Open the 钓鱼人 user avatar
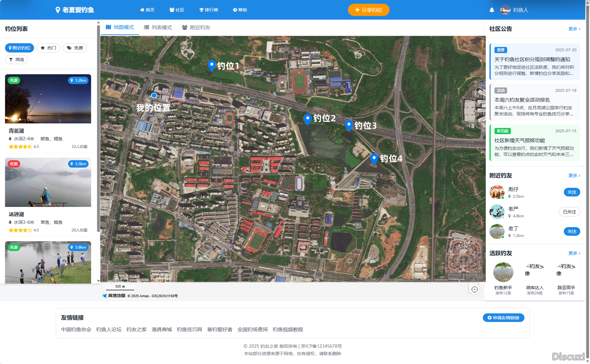This screenshot has height=364, width=590. (505, 10)
